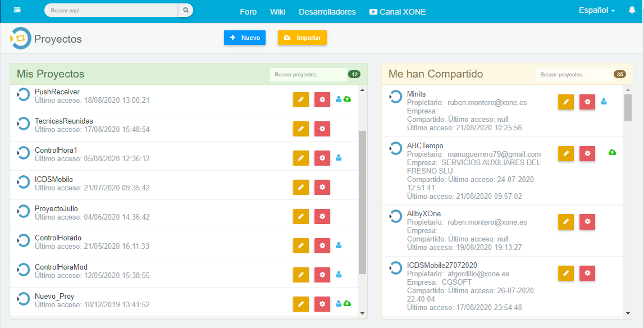Select the PushReceiver project name
The width and height of the screenshot is (644, 328).
point(57,92)
